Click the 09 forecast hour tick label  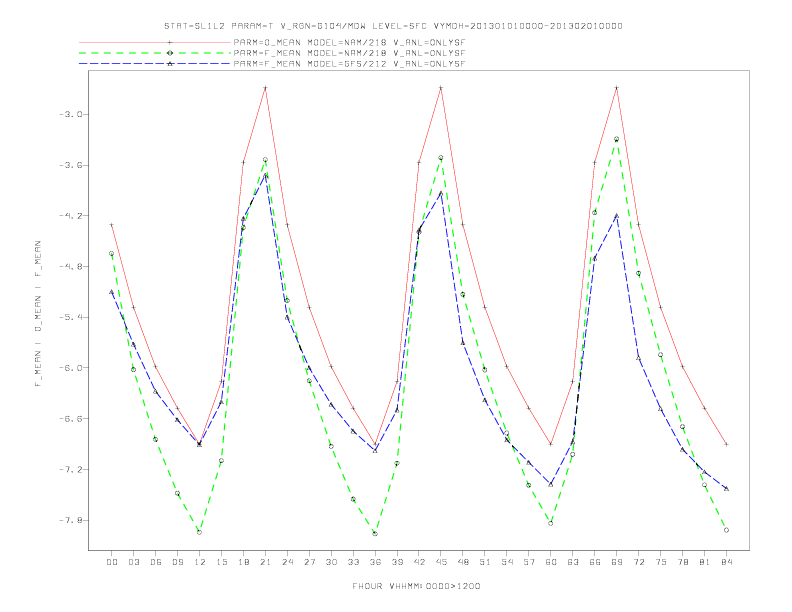click(177, 562)
